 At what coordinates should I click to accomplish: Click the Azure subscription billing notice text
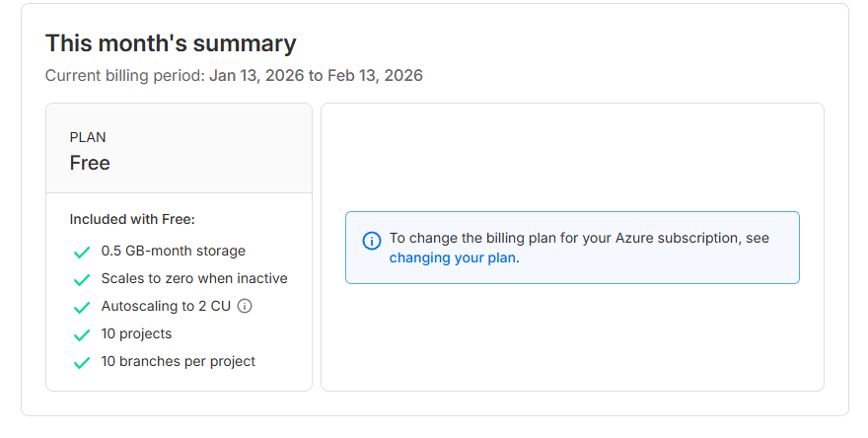pos(579,238)
